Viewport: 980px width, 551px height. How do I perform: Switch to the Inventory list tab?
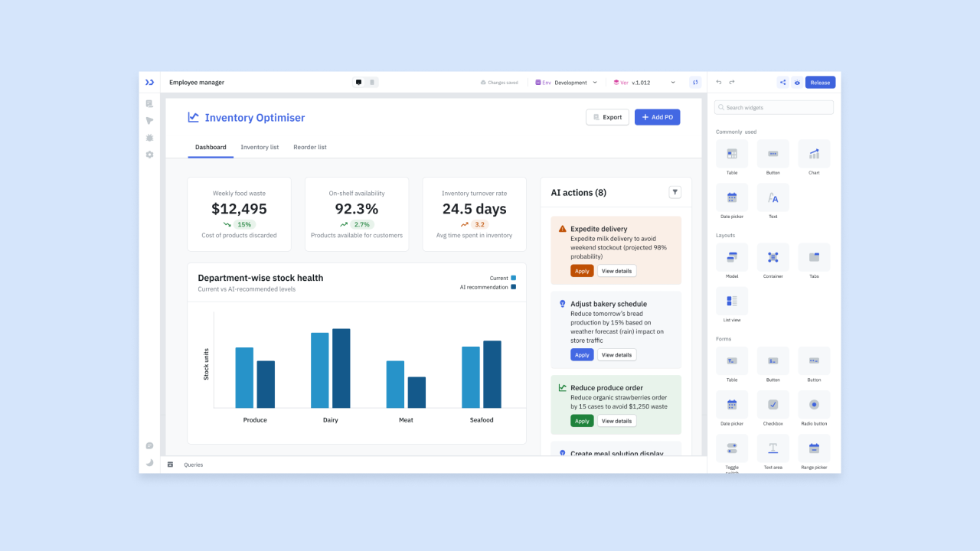(260, 147)
